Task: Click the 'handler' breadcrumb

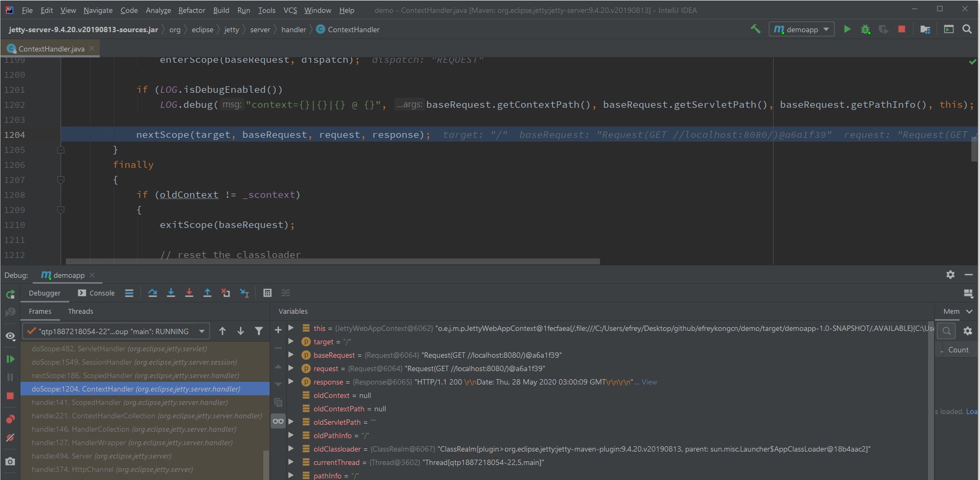Action: point(294,29)
